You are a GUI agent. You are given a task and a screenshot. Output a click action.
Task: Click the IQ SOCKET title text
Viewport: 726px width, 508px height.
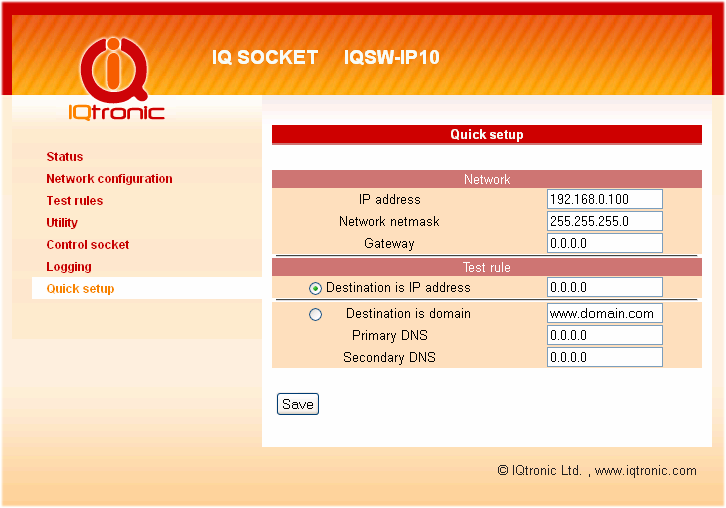click(265, 57)
